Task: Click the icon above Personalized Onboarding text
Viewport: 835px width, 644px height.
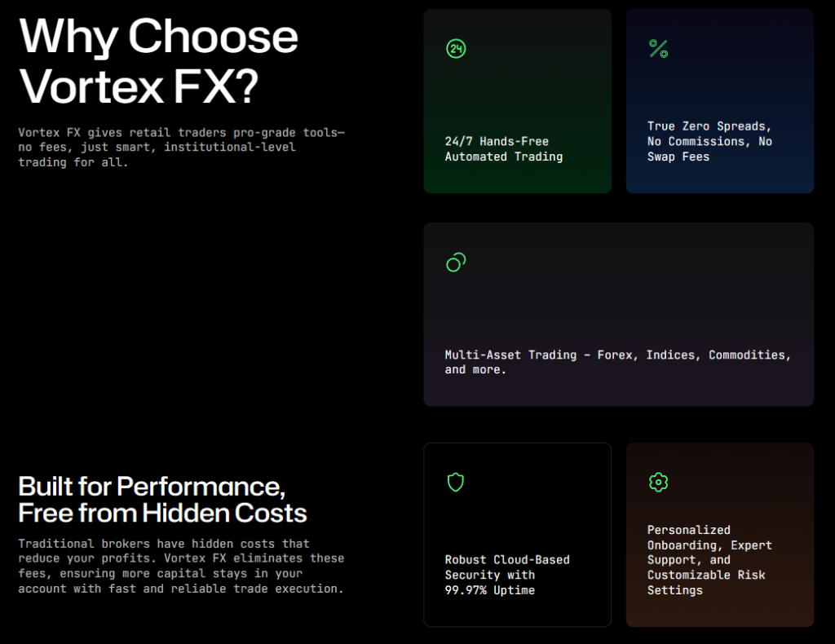Action: click(x=658, y=482)
